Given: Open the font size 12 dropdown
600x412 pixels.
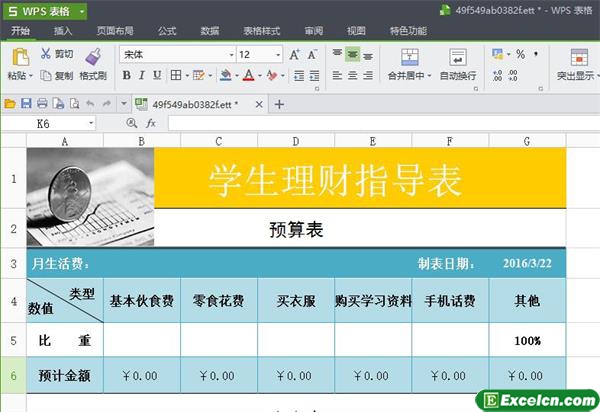Looking at the screenshot, I should [x=278, y=55].
